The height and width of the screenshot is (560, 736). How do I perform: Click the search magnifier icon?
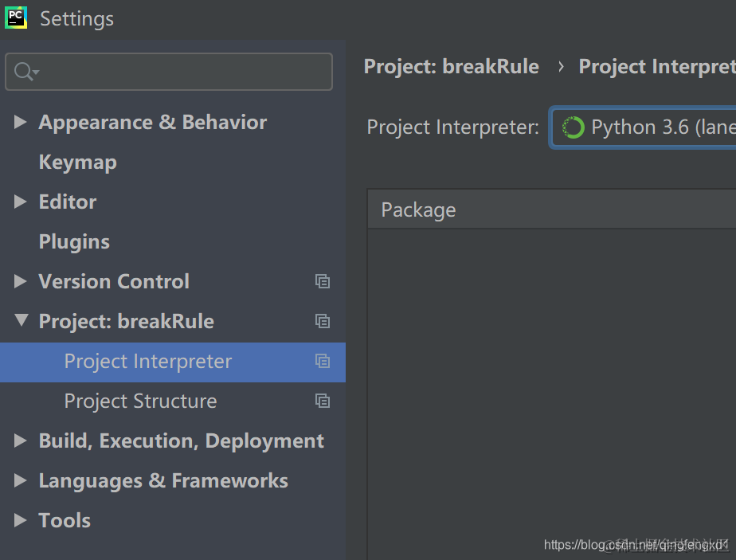point(24,72)
